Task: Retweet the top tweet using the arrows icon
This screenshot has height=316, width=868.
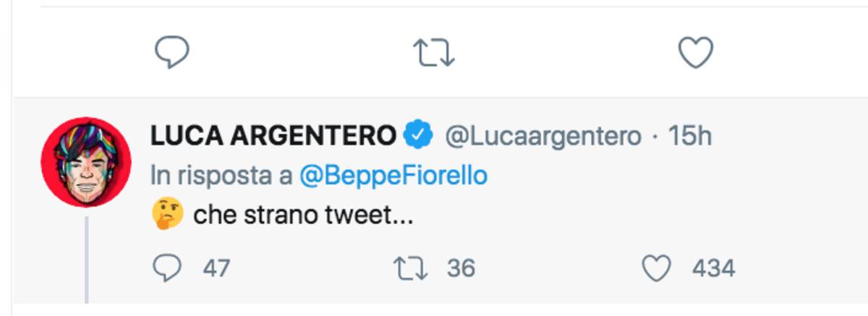Action: click(433, 53)
